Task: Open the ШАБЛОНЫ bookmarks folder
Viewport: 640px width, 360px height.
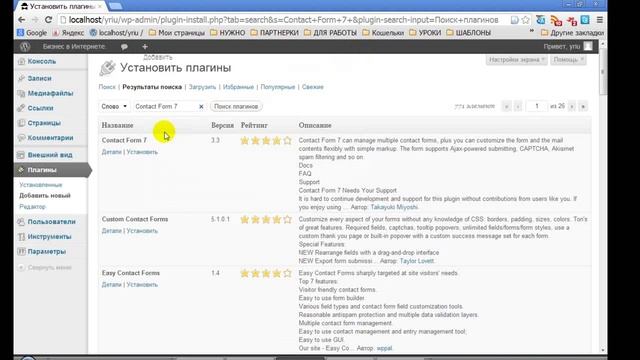Action: (469, 32)
